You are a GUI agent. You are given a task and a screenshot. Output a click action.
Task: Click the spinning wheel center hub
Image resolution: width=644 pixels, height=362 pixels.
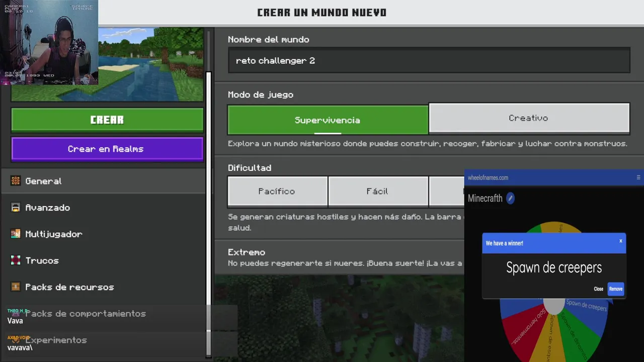[x=554, y=306]
